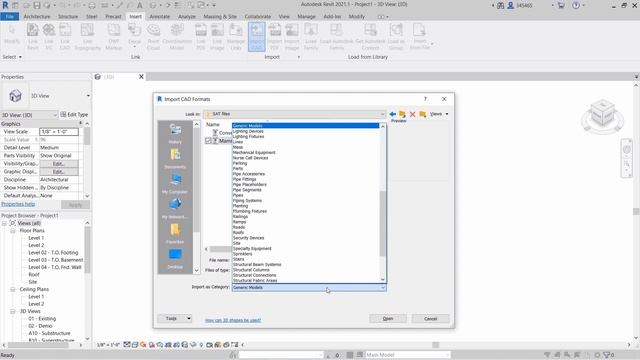The height and width of the screenshot is (360, 640).
Task: Toggle checkbox beside second SAT file
Action: 208,140
